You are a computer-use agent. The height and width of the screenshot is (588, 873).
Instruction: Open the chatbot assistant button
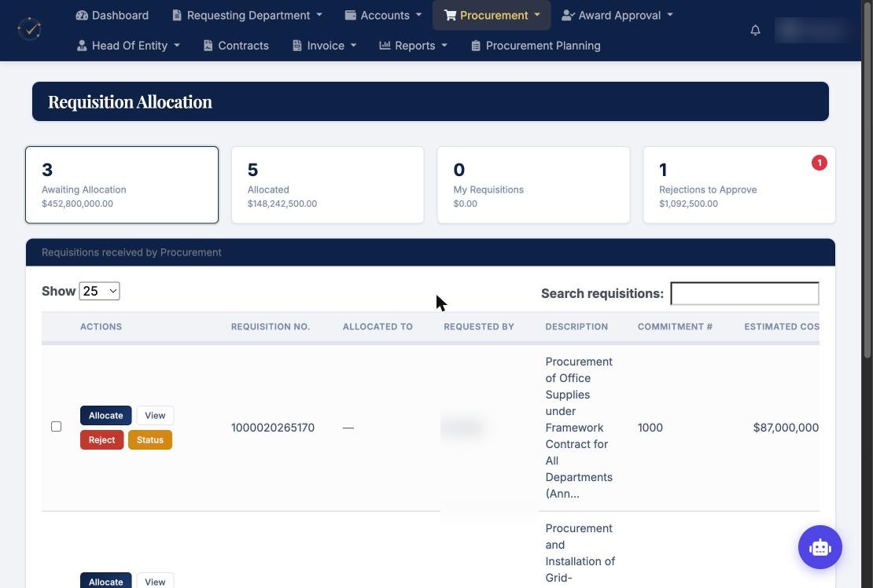(820, 547)
